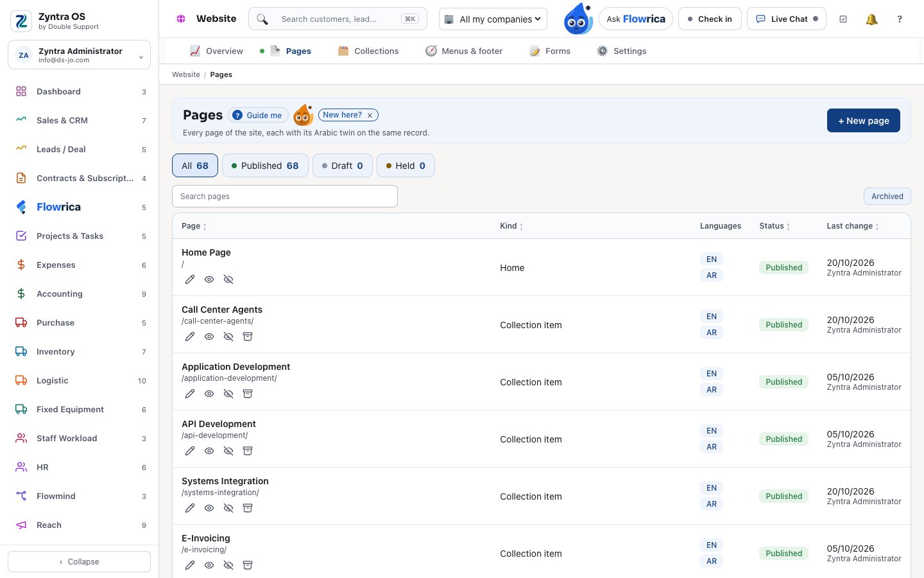Screen dimensions: 924x578
Task: Edit the Systems Integration page pencil icon
Action: 190,508
